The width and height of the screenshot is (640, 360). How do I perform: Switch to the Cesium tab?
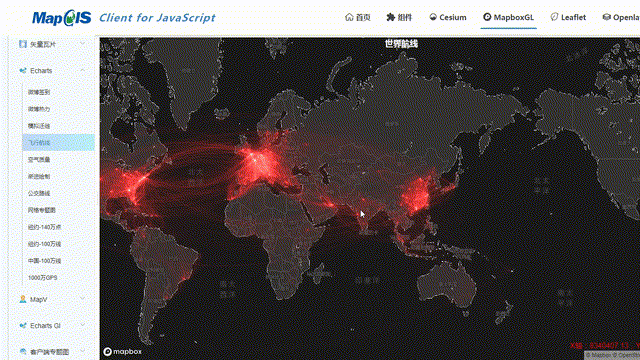448,17
